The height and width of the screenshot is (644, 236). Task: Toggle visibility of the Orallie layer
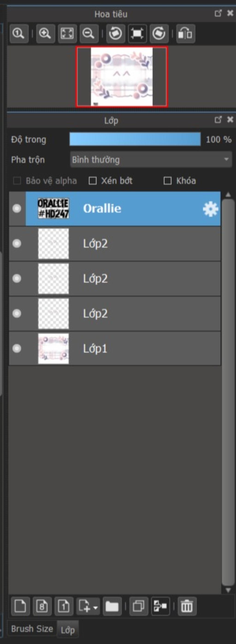coord(17,208)
